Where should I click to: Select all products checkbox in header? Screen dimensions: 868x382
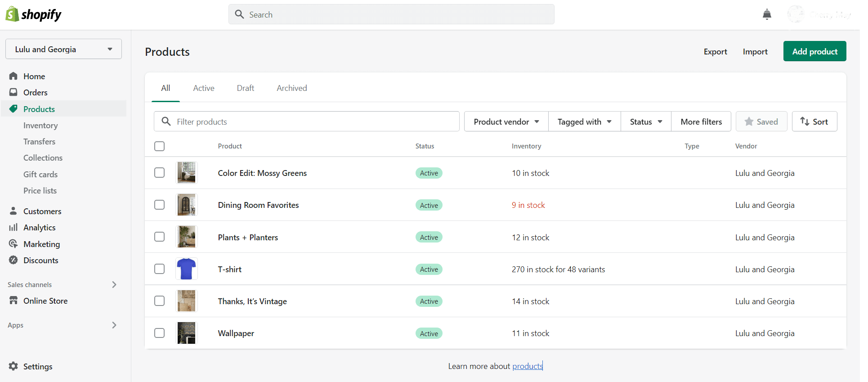tap(159, 146)
